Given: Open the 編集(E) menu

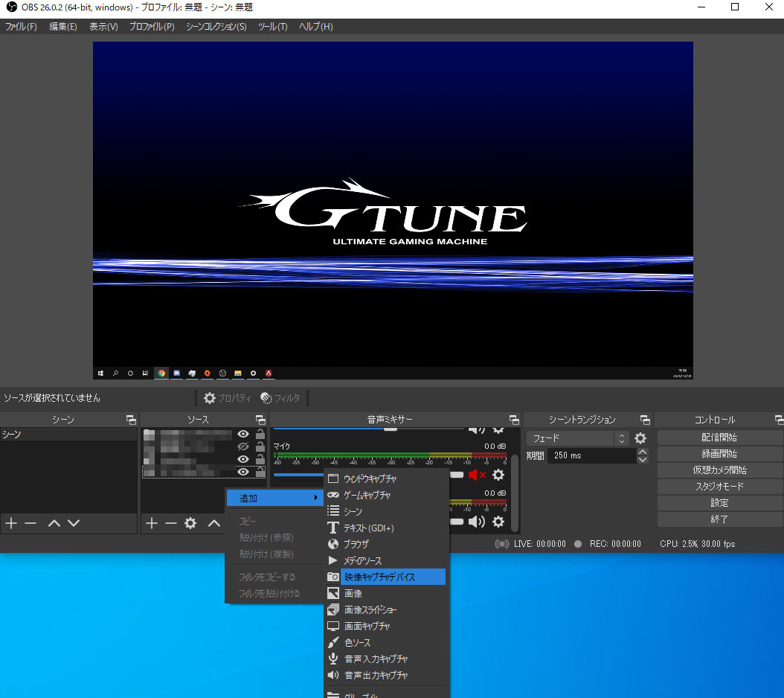Looking at the screenshot, I should click(63, 27).
